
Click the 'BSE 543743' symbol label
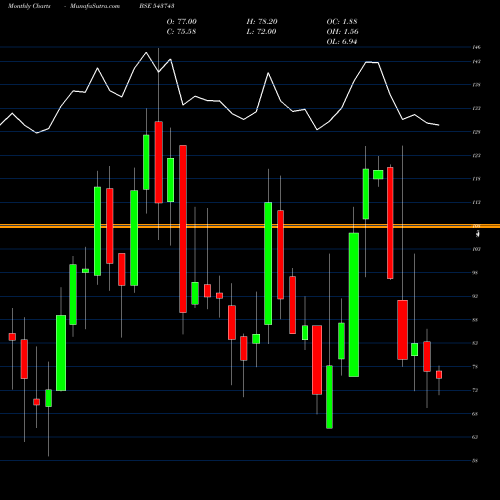(157, 6)
